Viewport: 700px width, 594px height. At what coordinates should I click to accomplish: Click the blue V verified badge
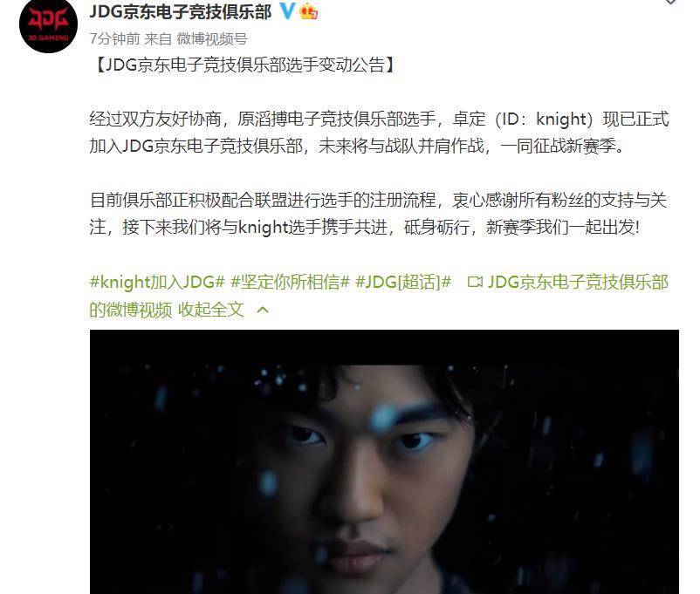[287, 10]
